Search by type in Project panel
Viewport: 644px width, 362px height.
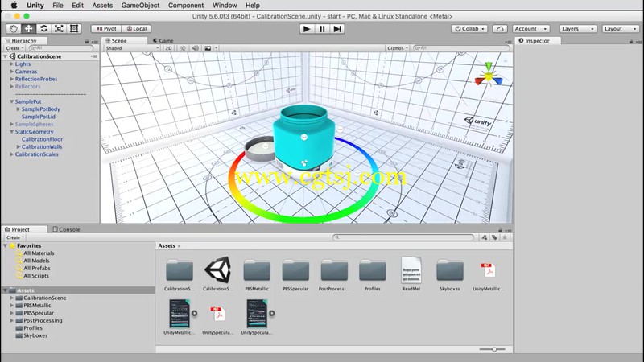coord(485,237)
